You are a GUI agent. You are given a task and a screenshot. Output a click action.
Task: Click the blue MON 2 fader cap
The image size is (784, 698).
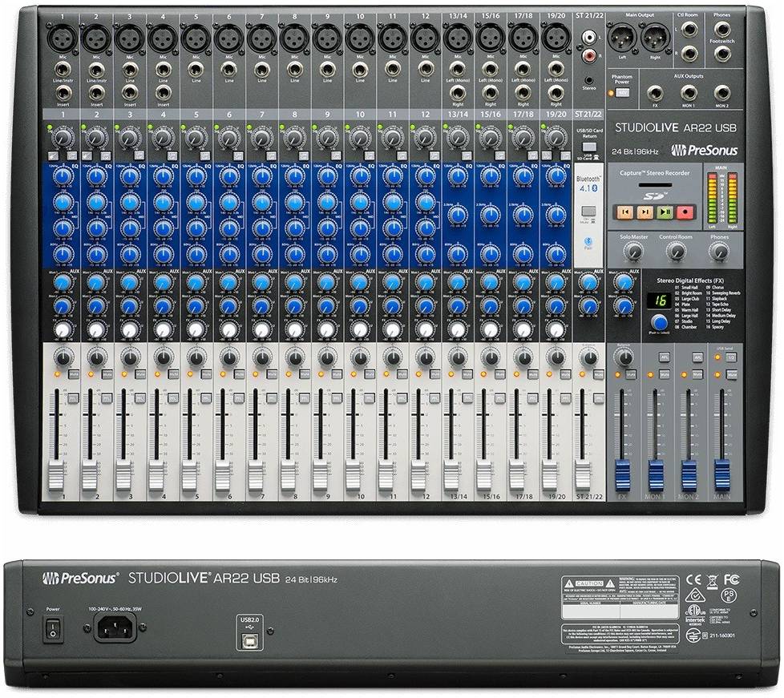pyautogui.click(x=689, y=475)
